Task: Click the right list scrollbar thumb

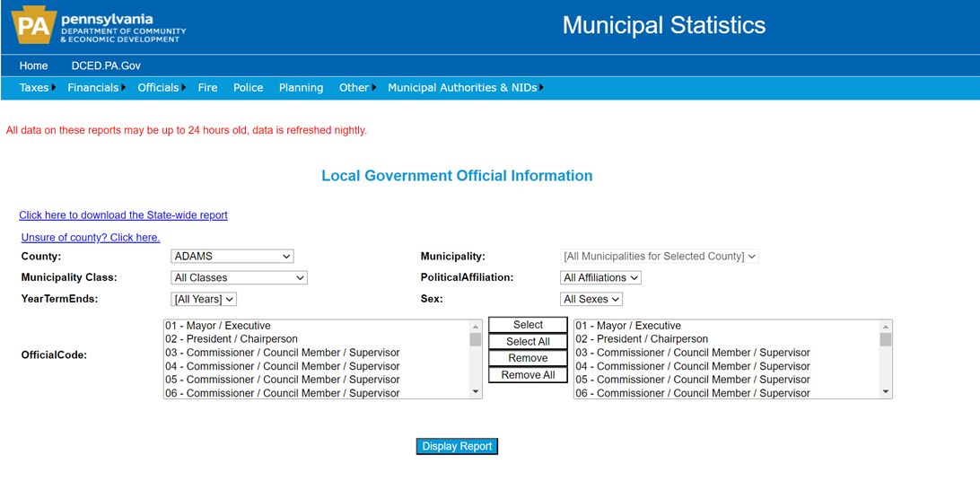Action: (x=886, y=339)
